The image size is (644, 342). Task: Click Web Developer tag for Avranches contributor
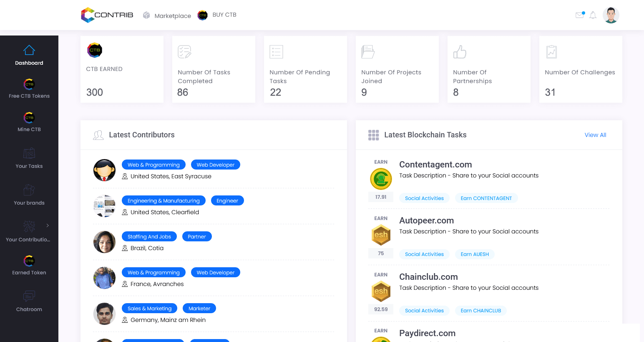216,273
